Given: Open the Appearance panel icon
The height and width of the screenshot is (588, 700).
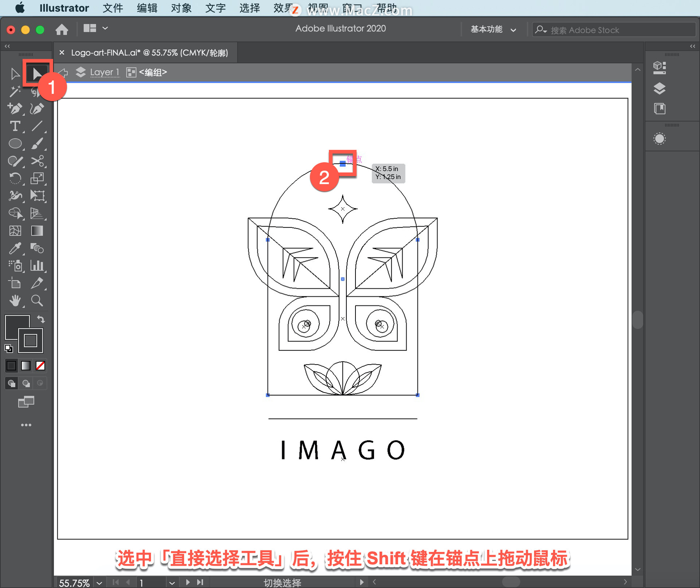Looking at the screenshot, I should tap(659, 139).
